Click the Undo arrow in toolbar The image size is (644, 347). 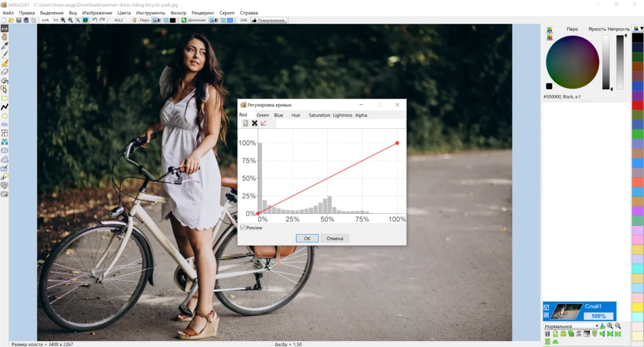[x=95, y=20]
